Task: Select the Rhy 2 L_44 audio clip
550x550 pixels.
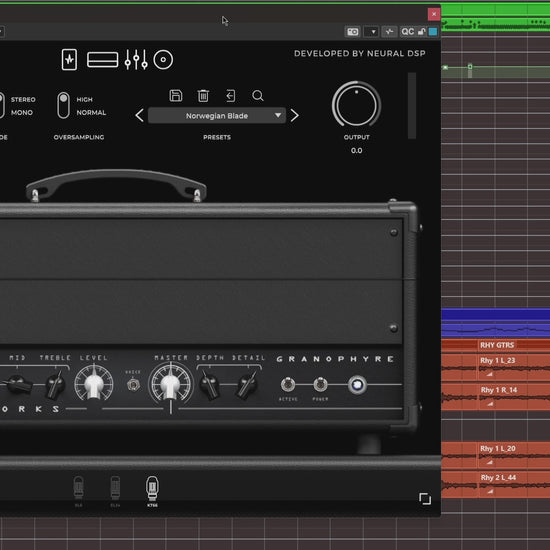Action: (x=514, y=484)
